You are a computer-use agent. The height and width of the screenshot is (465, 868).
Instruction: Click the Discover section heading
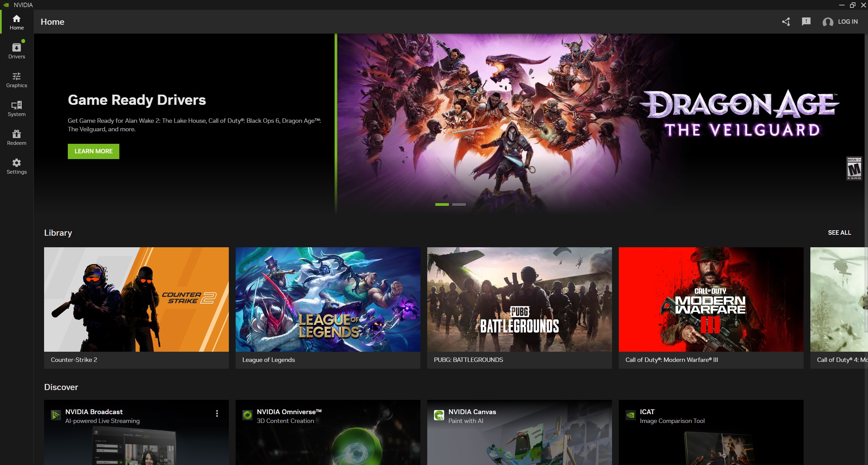tap(61, 387)
